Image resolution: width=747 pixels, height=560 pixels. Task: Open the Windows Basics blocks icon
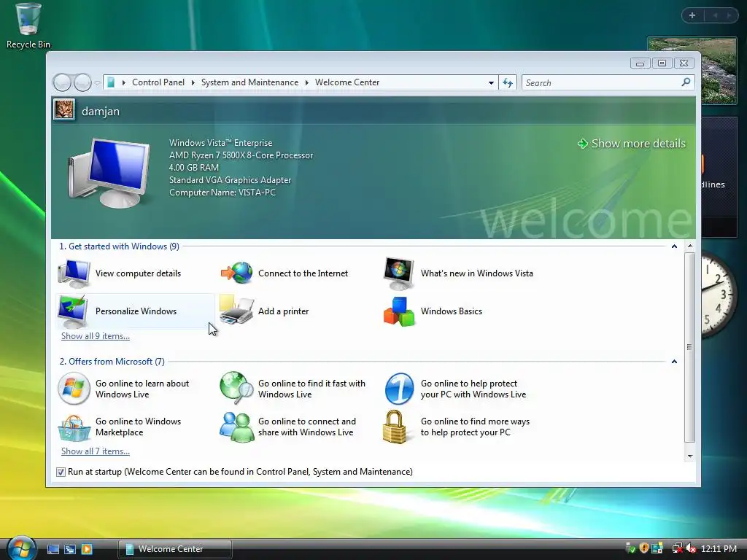point(399,311)
